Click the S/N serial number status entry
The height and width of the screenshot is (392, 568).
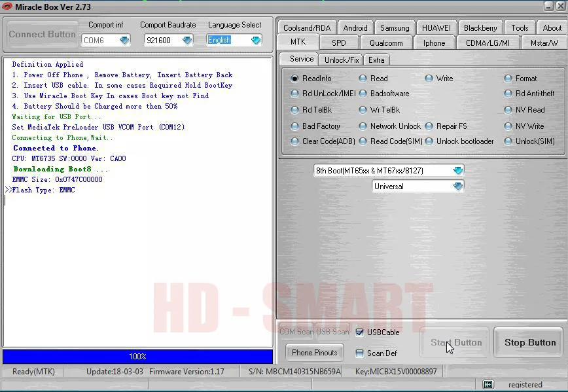pos(295,371)
